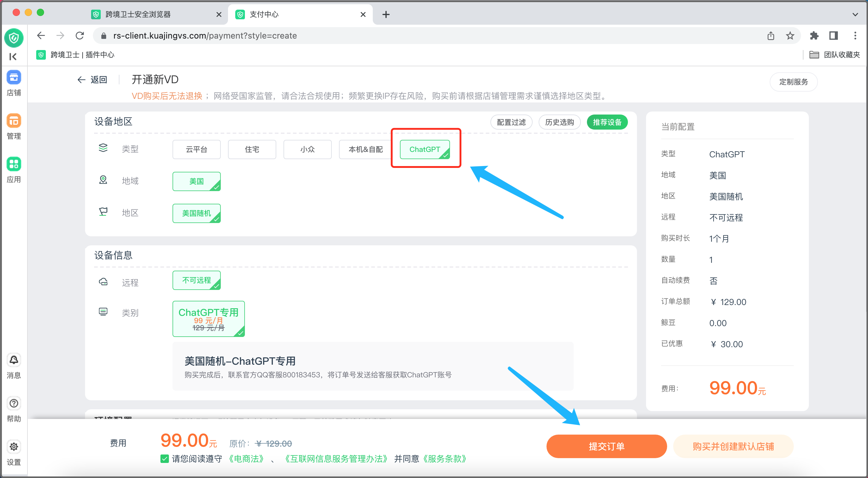This screenshot has width=868, height=478.
Task: Choose the 小众 type option
Action: tap(307, 149)
